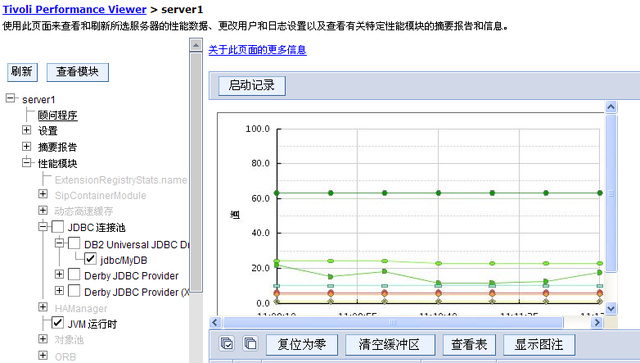640x363 pixels.
Task: Collapse the server1 tree node
Action: (x=11, y=98)
